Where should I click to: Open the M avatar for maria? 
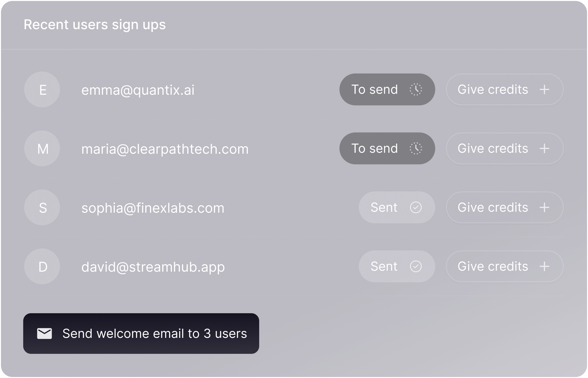coord(42,148)
